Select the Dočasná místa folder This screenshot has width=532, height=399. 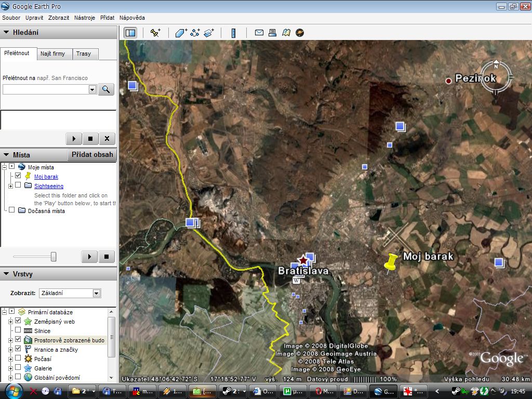click(46, 211)
